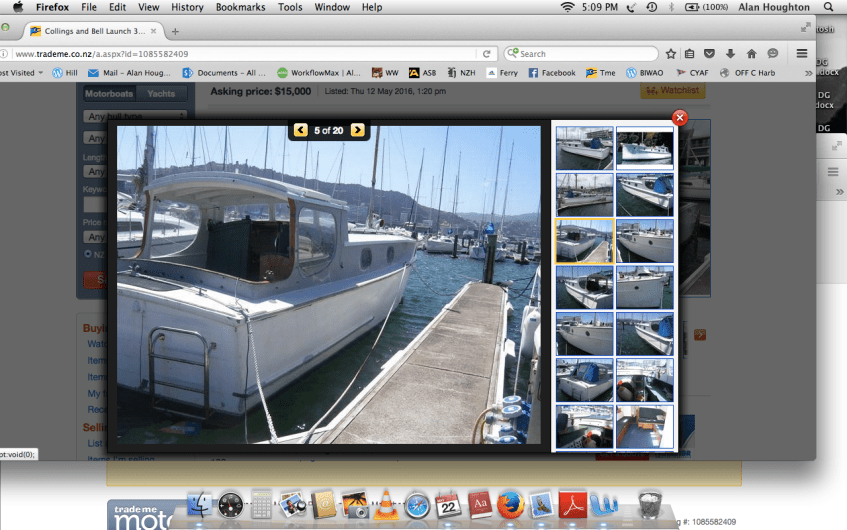Screen dimensions: 847x530
Task: Go to the previous photo in gallery
Action: pos(300,130)
